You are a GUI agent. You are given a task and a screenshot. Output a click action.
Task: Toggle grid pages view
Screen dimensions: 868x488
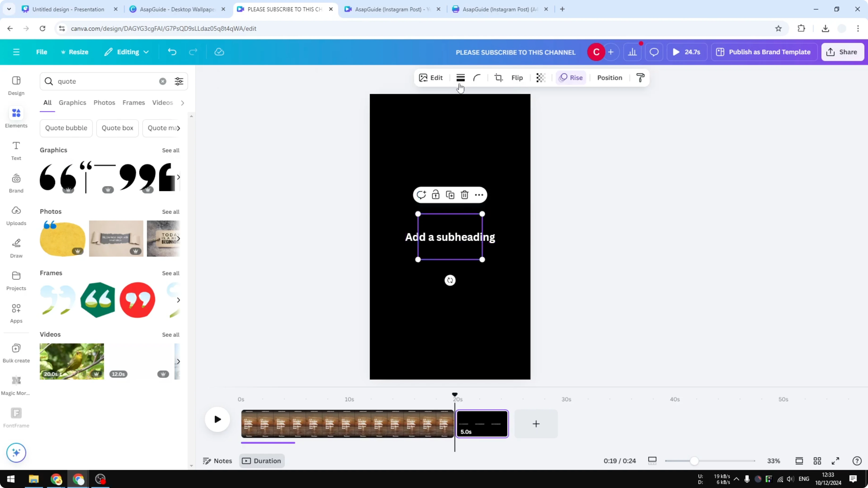tap(818, 461)
